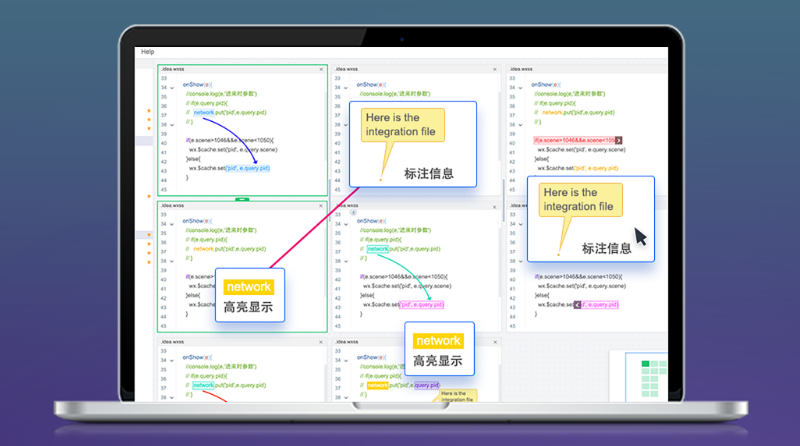
Task: Close the bottom-left .idea.wxss panel
Action: [x=321, y=342]
